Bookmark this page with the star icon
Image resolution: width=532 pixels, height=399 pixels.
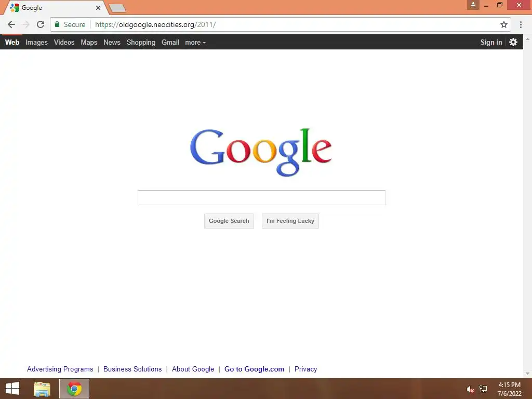(x=504, y=24)
